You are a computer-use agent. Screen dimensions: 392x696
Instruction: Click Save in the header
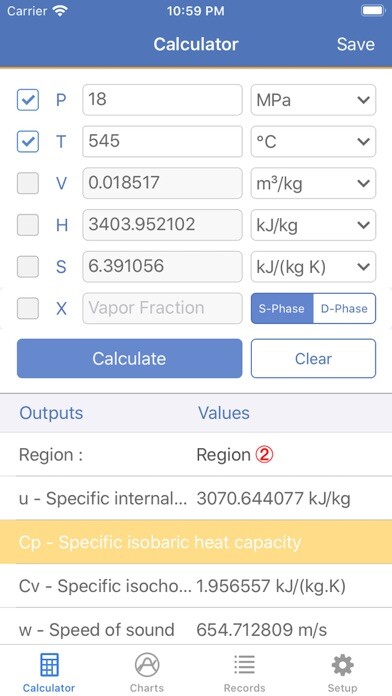pyautogui.click(x=356, y=44)
